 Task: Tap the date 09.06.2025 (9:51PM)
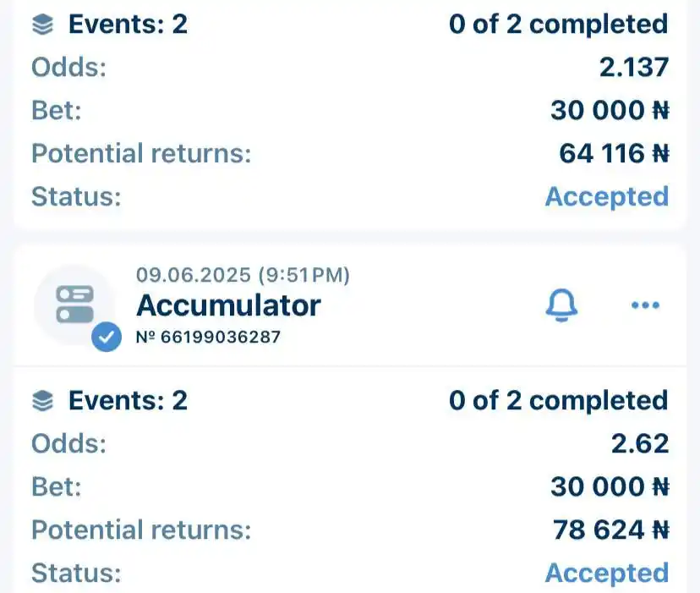coord(243,275)
